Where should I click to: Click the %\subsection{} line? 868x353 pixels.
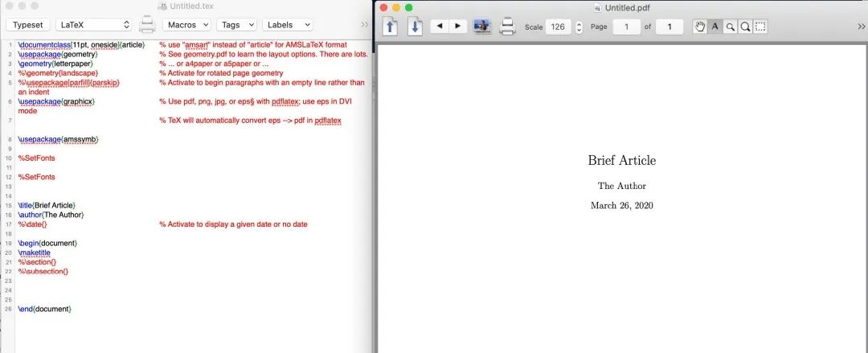click(x=43, y=271)
